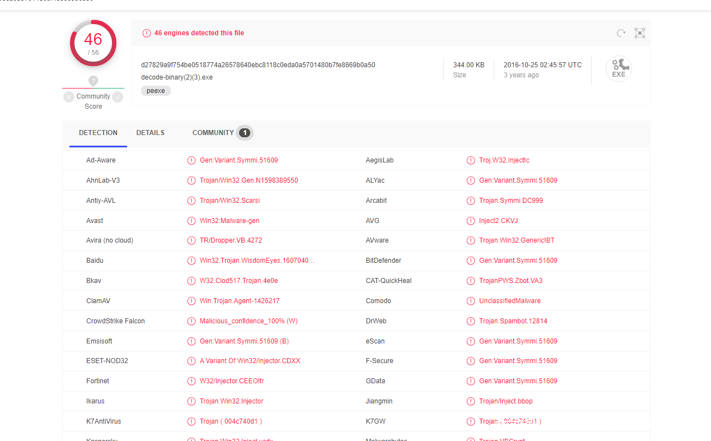Click the K7GW engine name
Viewport: 711px width, 441px height.
pyautogui.click(x=375, y=422)
